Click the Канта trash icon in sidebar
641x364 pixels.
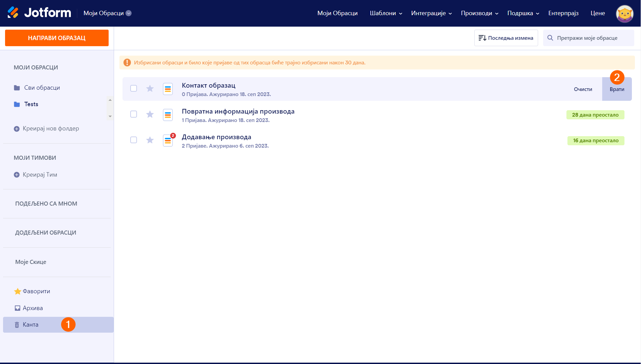tap(17, 325)
